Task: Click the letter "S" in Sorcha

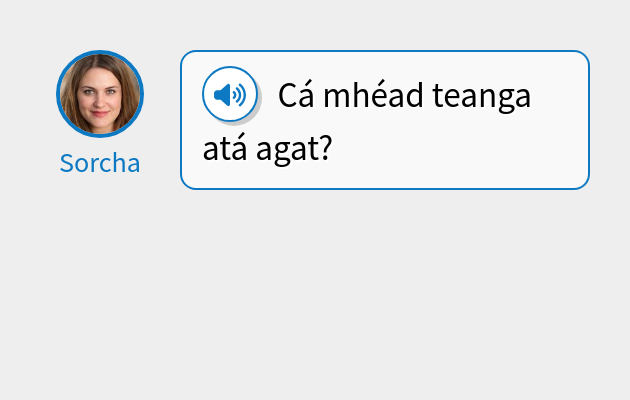Action: (67, 163)
